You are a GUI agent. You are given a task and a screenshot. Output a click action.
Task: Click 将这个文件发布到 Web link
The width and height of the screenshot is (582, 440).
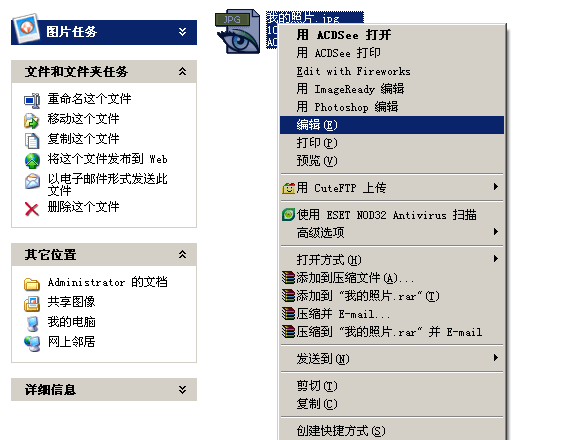coord(108,159)
